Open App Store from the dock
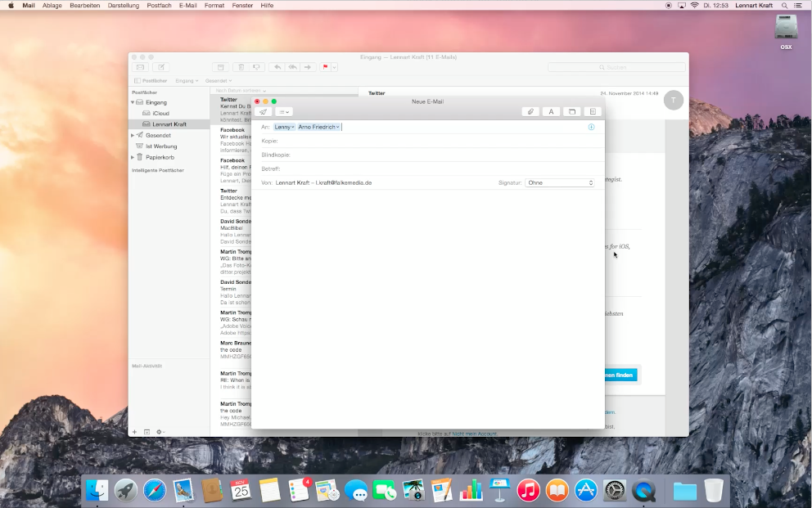This screenshot has width=812, height=508. (x=586, y=490)
